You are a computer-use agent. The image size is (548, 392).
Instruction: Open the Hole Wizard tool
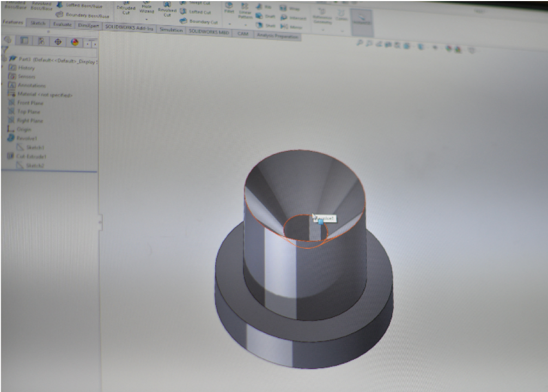(x=147, y=7)
